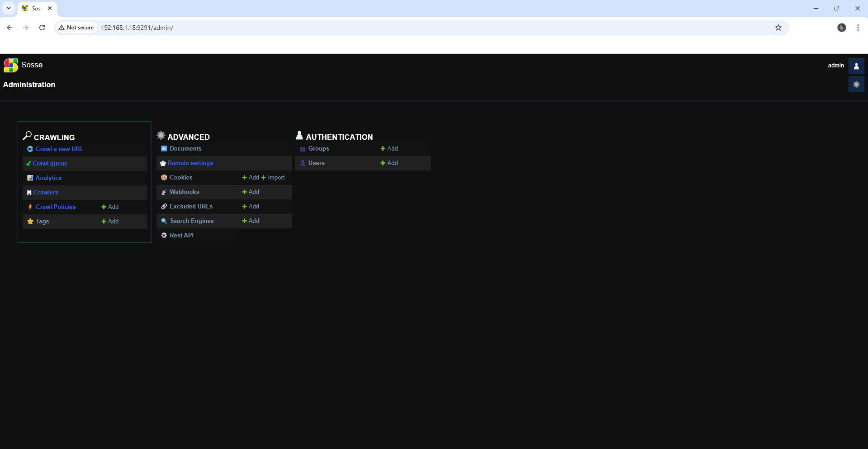Open the Crawlers list

(x=46, y=193)
